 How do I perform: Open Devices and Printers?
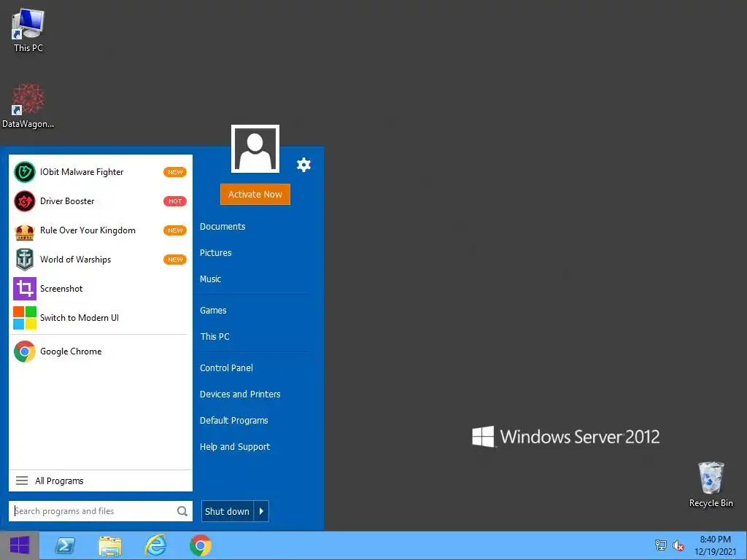pos(240,394)
